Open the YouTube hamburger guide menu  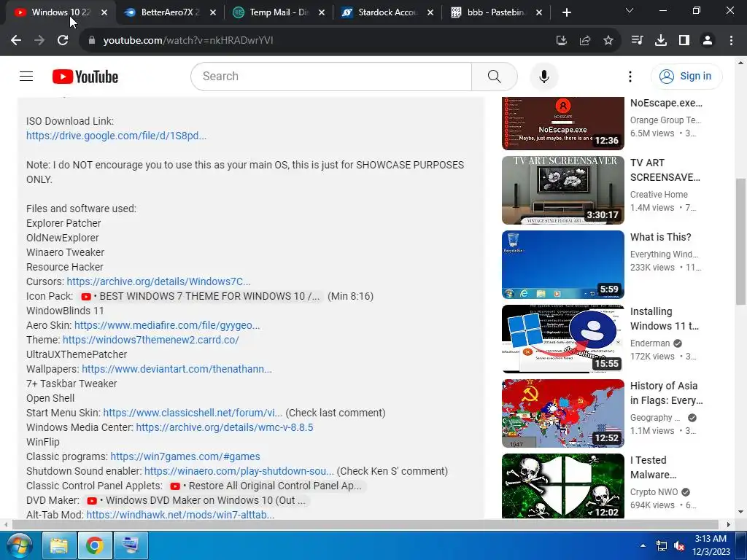pos(26,76)
